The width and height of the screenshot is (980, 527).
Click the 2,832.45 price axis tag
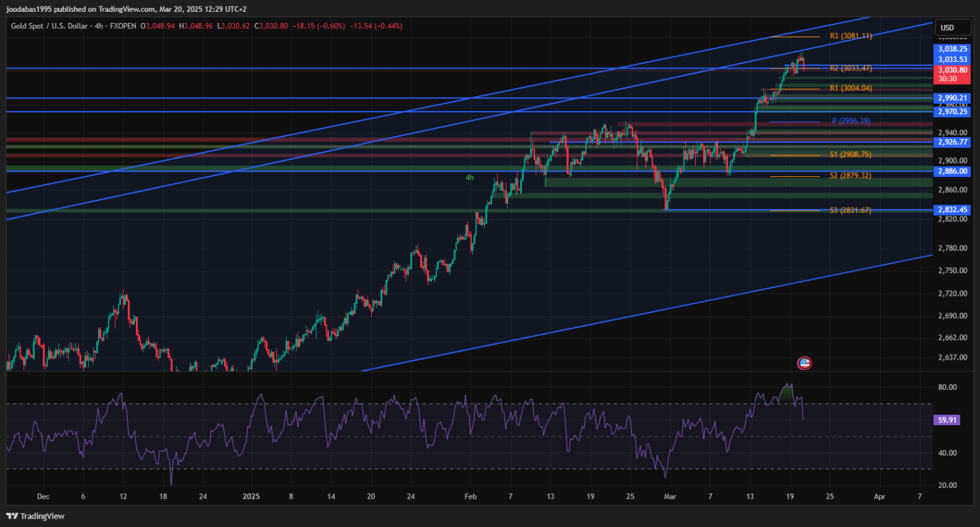click(x=952, y=210)
